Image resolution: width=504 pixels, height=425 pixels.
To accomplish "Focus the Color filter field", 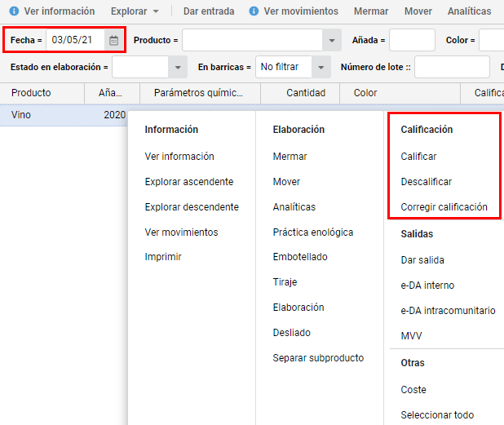I will click(x=491, y=40).
